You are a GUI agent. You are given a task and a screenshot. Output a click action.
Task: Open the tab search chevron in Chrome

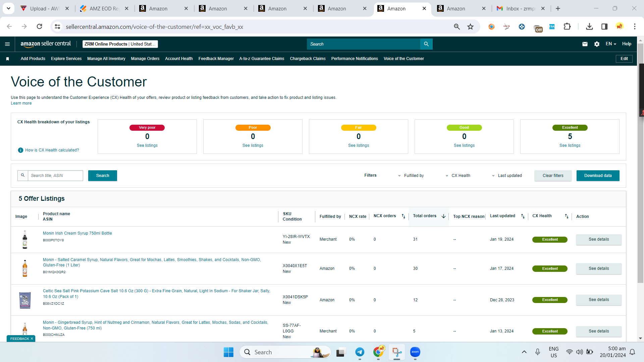(8, 8)
